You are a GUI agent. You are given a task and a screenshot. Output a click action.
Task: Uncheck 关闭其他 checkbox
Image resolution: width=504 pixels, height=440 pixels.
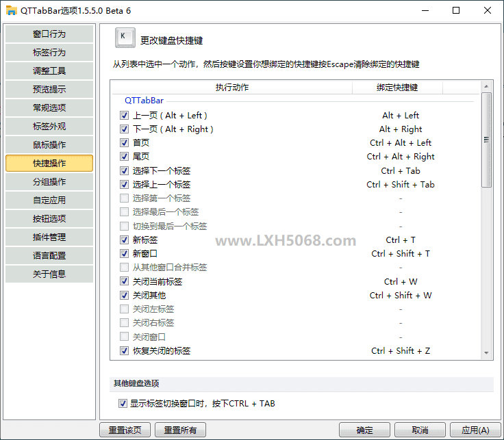124,295
